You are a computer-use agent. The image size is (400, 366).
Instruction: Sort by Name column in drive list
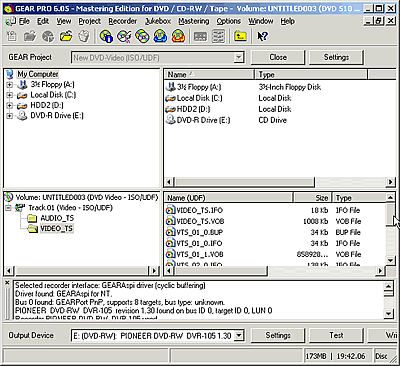coord(209,74)
